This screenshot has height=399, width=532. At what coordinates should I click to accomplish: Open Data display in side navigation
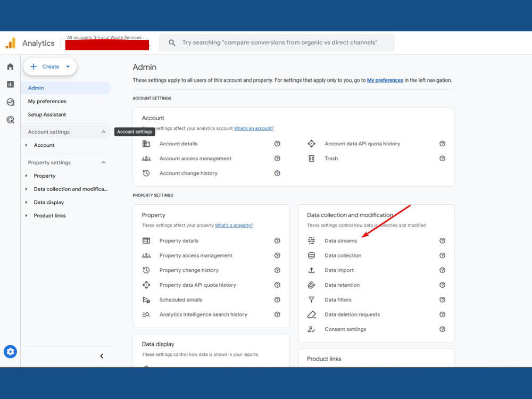(x=48, y=202)
